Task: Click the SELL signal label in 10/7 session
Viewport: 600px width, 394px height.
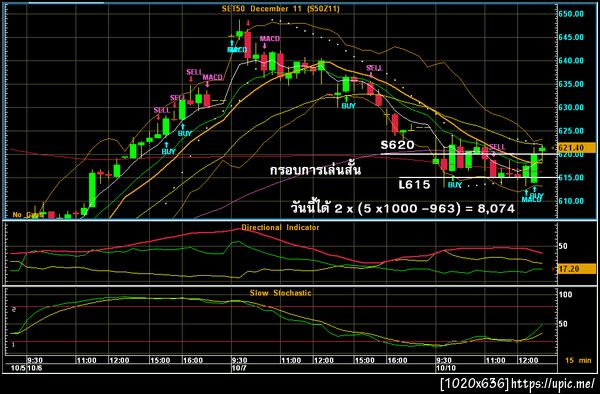Action: click(374, 68)
